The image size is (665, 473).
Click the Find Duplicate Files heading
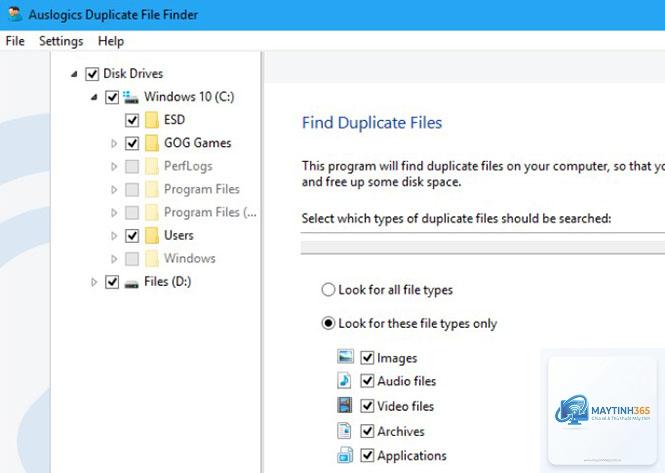(372, 123)
